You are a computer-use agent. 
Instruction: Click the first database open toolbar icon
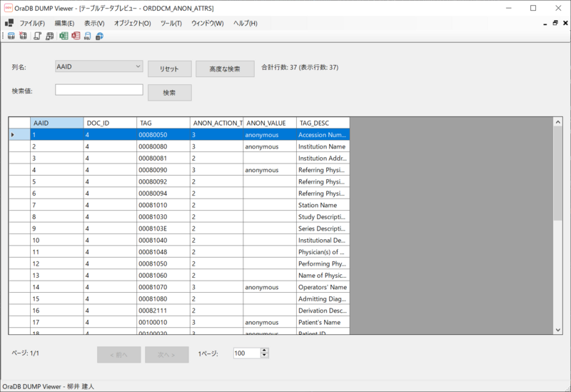pos(11,36)
